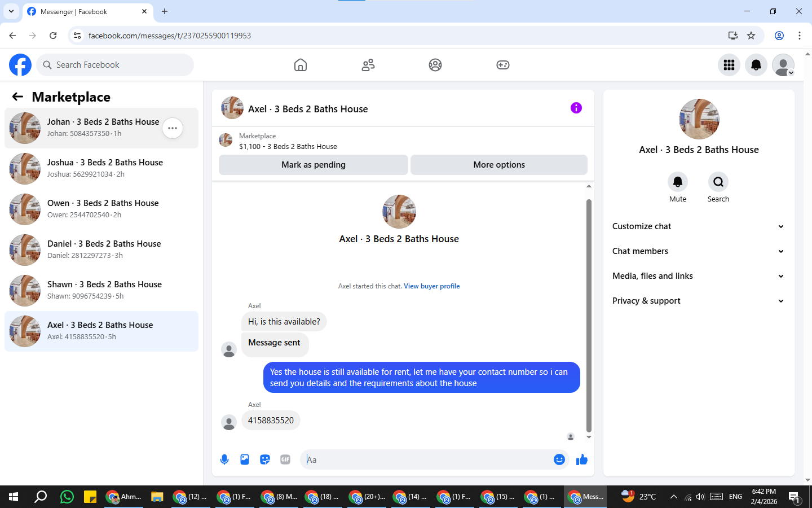Open Joshua's 3 Beds 2 Baths House chat
This screenshot has width=812, height=508.
click(x=101, y=169)
